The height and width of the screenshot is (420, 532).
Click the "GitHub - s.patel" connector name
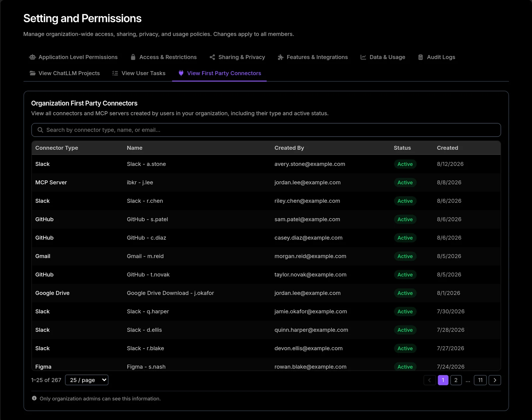[147, 219]
